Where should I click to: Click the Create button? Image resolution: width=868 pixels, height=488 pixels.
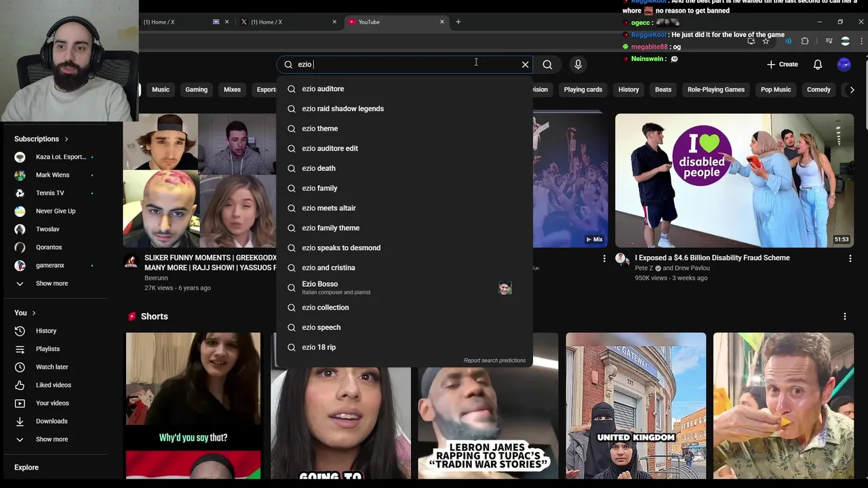coord(783,64)
